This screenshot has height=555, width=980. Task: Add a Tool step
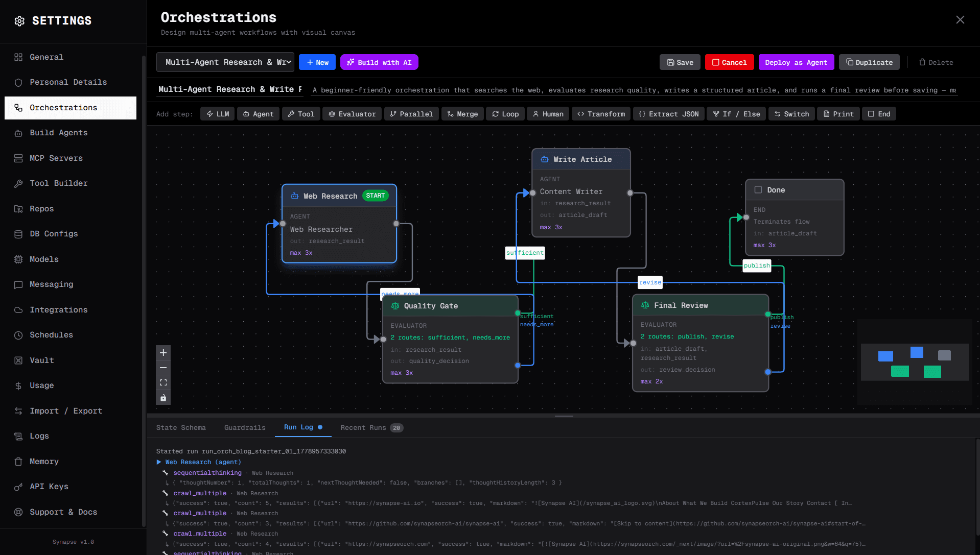tap(301, 114)
